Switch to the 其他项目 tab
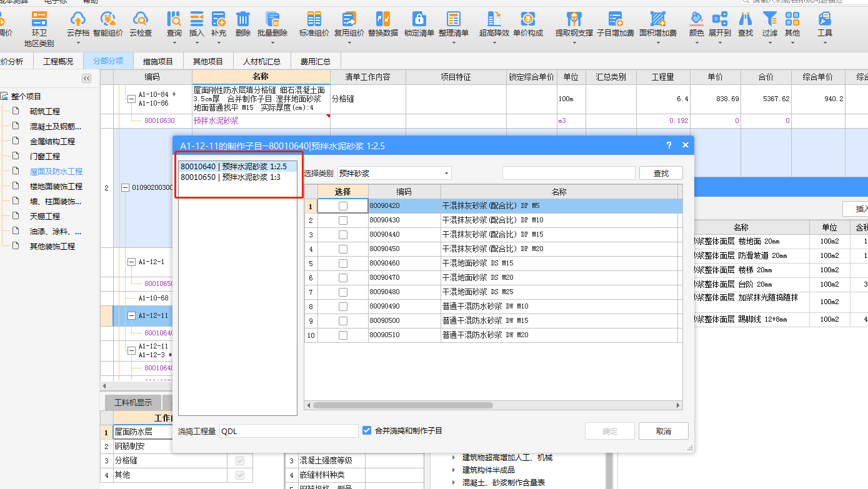868x489 pixels. click(208, 61)
